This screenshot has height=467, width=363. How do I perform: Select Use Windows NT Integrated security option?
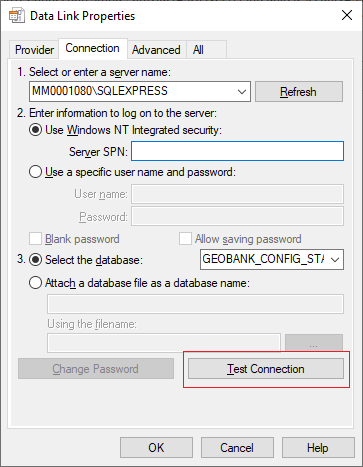[35, 130]
